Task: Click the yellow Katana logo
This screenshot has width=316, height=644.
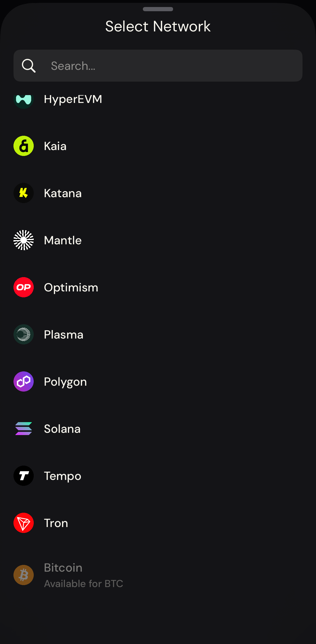Action: pos(24,193)
